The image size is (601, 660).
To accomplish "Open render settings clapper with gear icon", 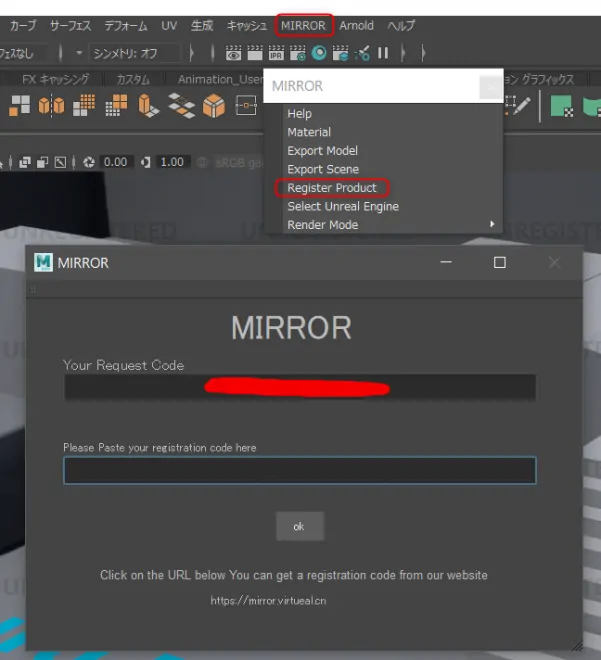I will coord(298,53).
